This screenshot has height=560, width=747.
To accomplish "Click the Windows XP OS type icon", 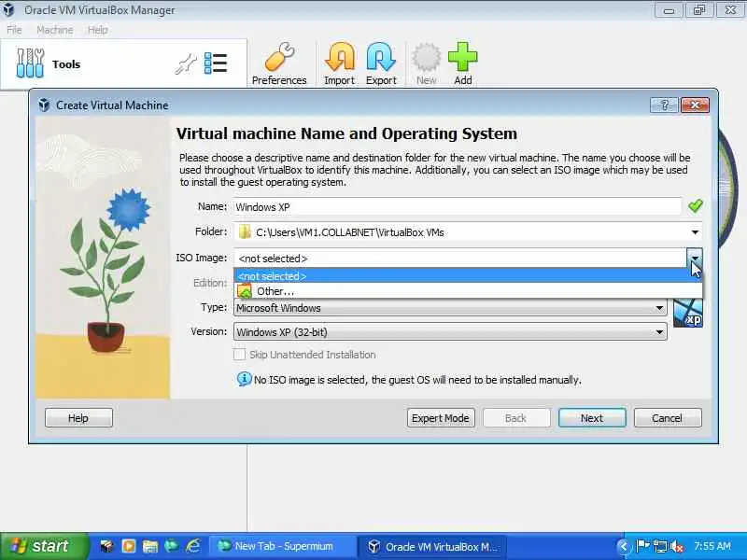I will point(688,313).
